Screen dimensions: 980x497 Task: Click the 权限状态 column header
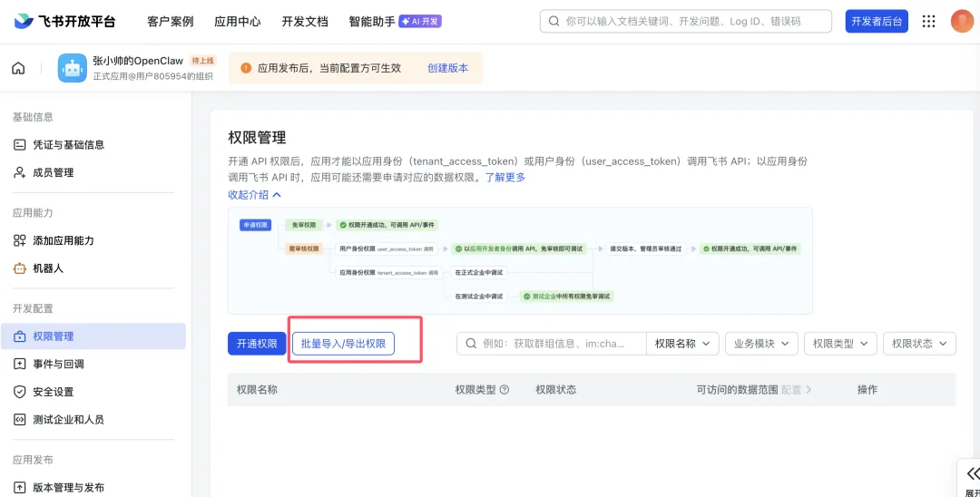(555, 390)
